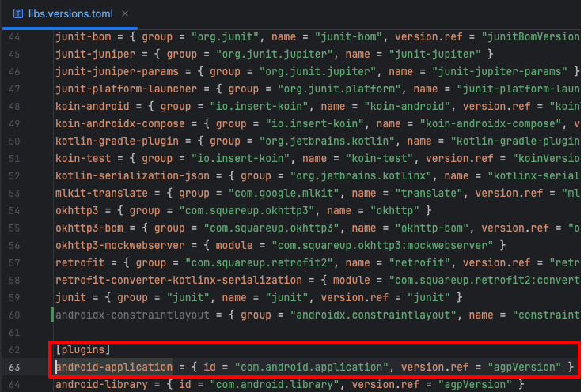
Task: Click "androidx.constraintlayout" group string
Action: (374, 315)
